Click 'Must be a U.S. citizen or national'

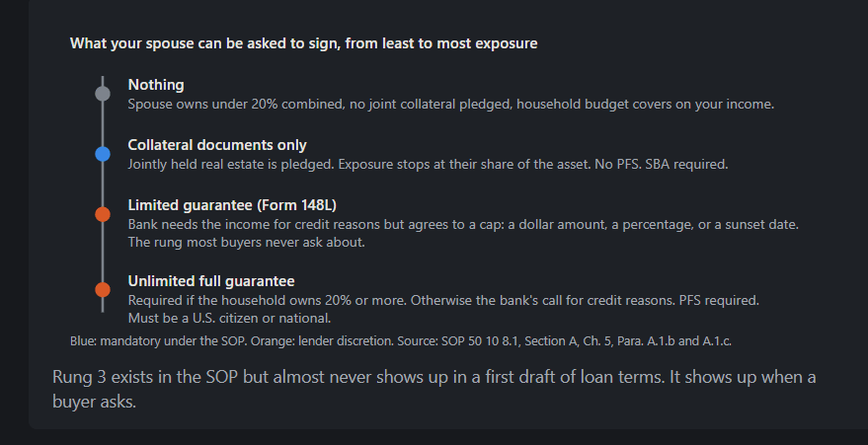pos(229,318)
